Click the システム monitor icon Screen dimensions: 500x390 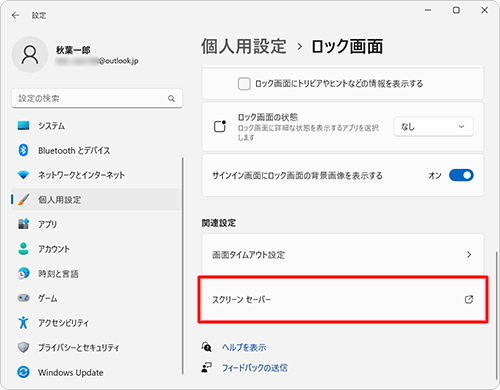23,126
